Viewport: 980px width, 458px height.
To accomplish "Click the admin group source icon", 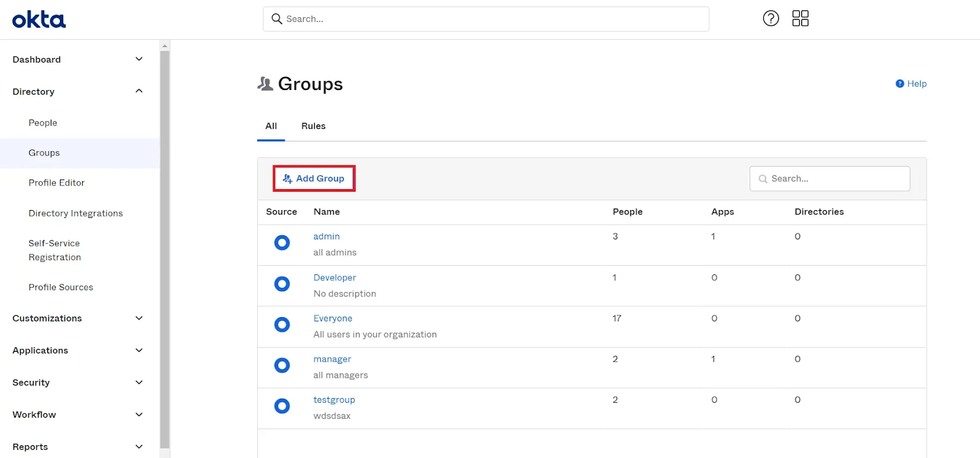I will click(x=282, y=243).
